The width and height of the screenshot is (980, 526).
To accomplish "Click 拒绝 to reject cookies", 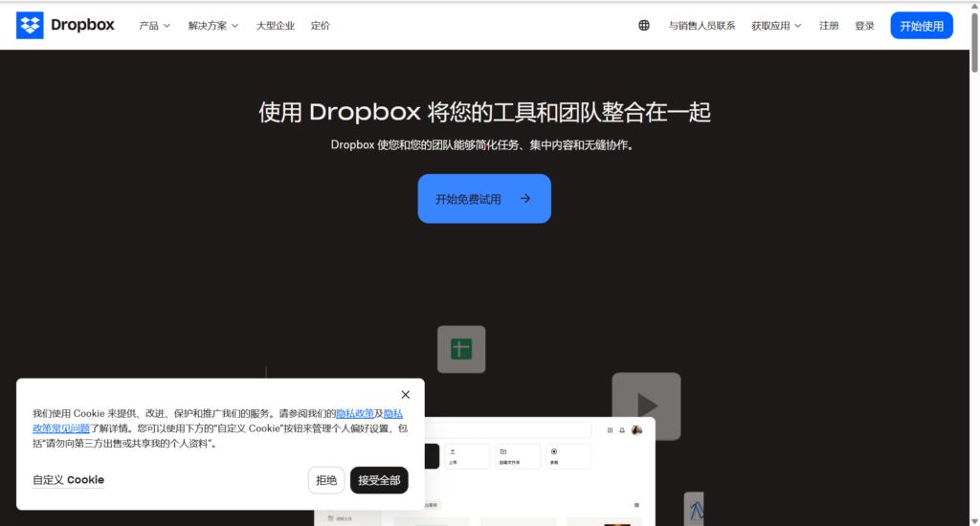I will (326, 480).
